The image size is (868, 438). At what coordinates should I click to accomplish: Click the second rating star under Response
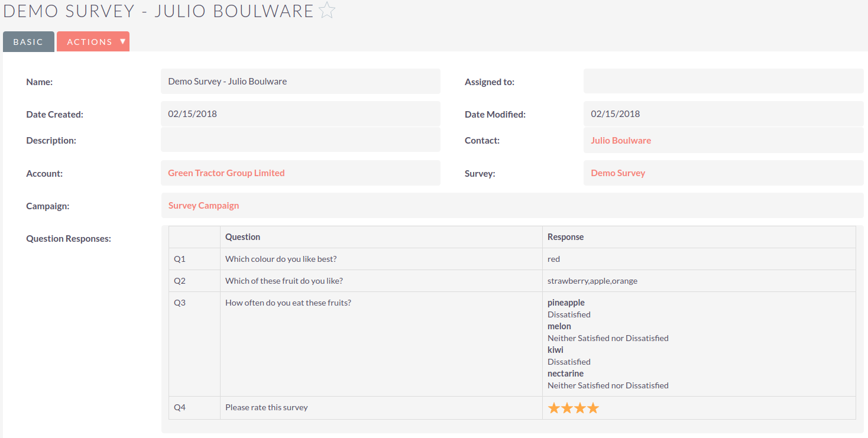click(x=566, y=407)
